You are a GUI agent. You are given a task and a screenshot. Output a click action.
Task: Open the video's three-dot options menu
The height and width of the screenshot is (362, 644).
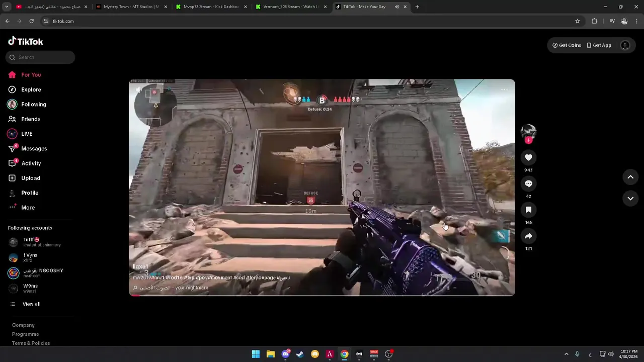click(x=504, y=90)
